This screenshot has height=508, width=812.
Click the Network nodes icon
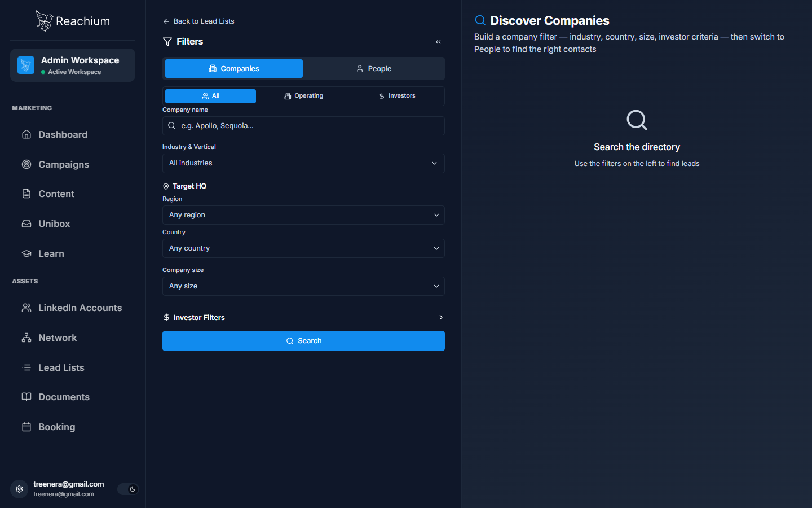(27, 338)
